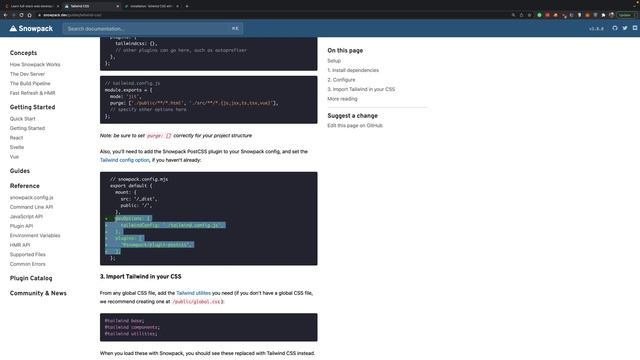This screenshot has height=360, width=640.
Task: Open Fast Refresh & HMR sidebar link
Action: (33, 93)
